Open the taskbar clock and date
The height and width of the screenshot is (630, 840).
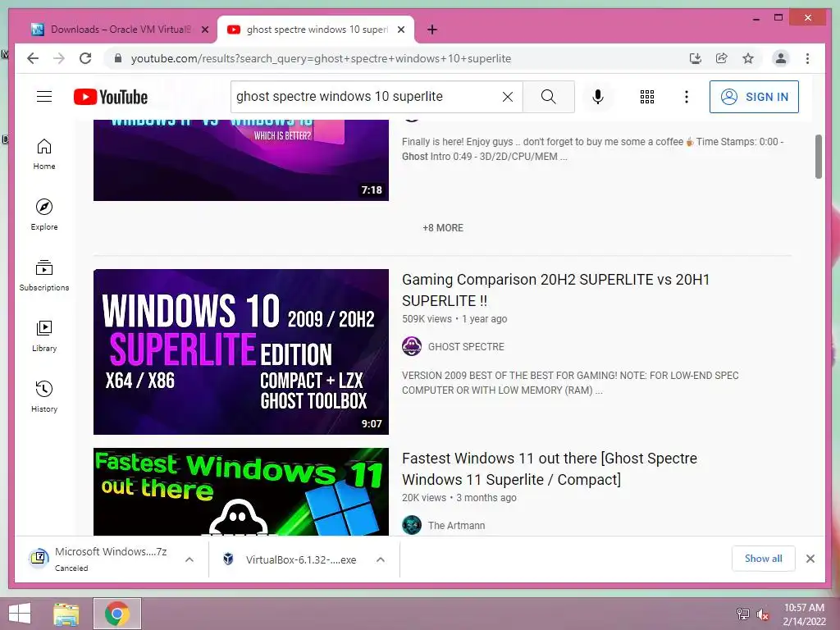tap(804, 614)
